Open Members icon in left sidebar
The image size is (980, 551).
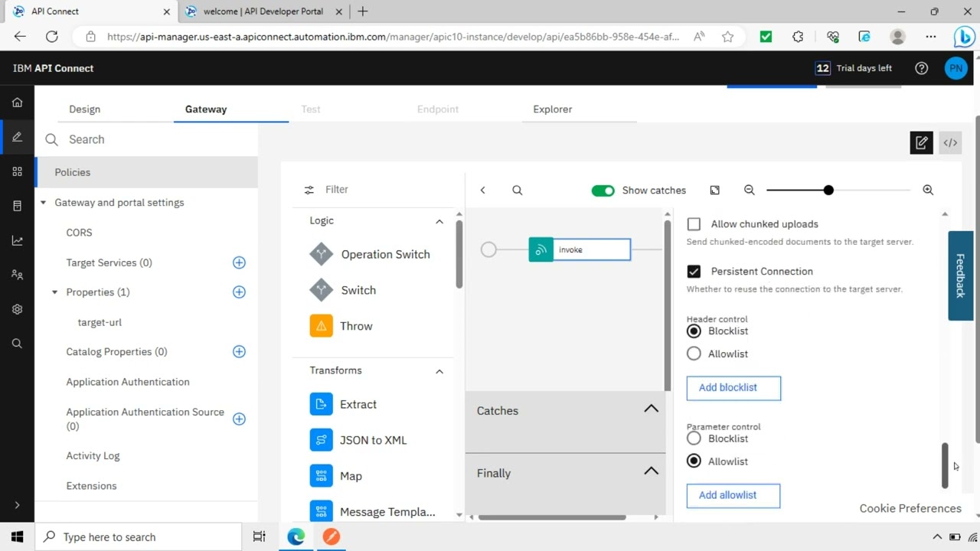[17, 275]
